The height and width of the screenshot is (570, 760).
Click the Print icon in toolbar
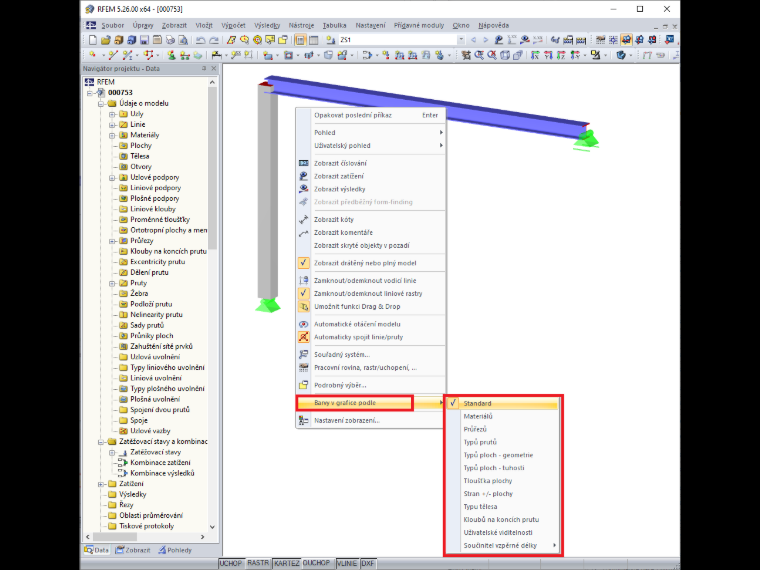coord(170,40)
